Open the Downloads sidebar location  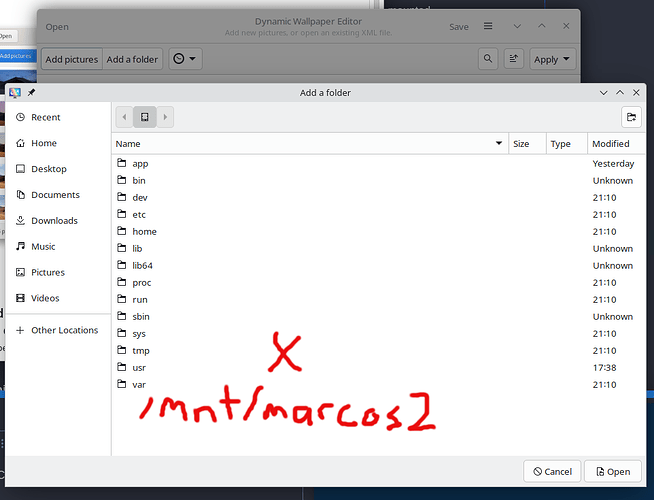[58, 221]
